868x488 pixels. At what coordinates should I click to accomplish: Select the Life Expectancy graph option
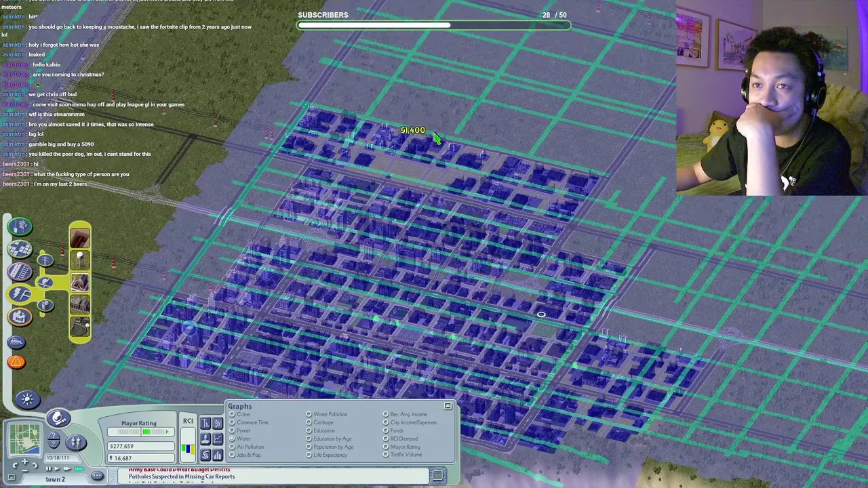(x=309, y=455)
